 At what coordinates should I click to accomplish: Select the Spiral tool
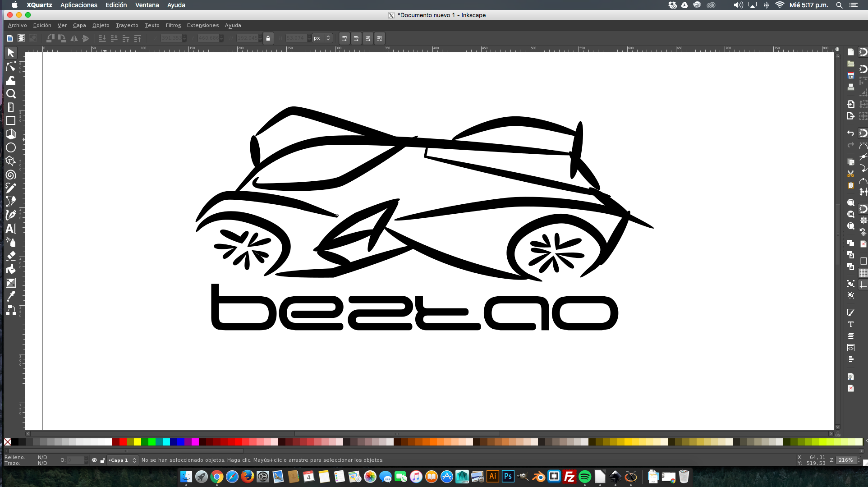[11, 175]
